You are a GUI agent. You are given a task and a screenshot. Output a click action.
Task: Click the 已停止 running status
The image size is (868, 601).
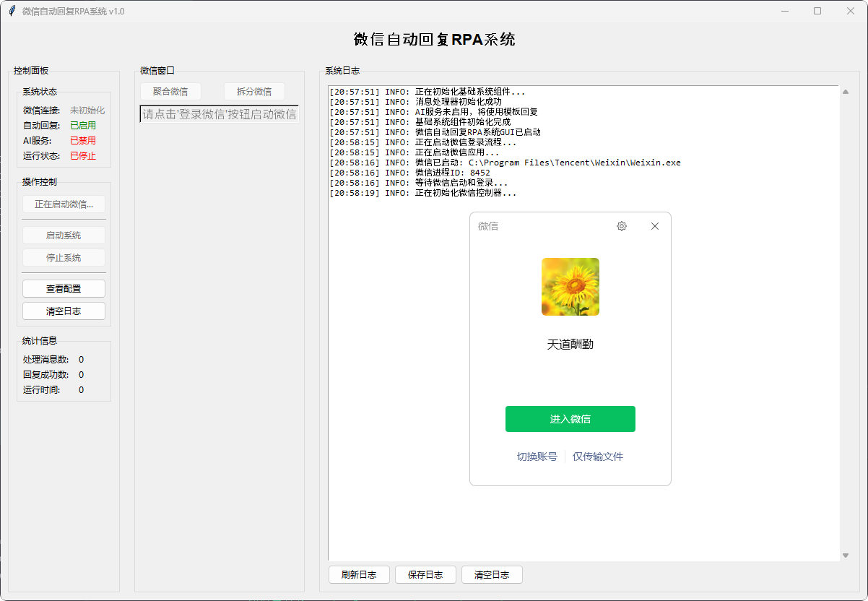tap(83, 156)
